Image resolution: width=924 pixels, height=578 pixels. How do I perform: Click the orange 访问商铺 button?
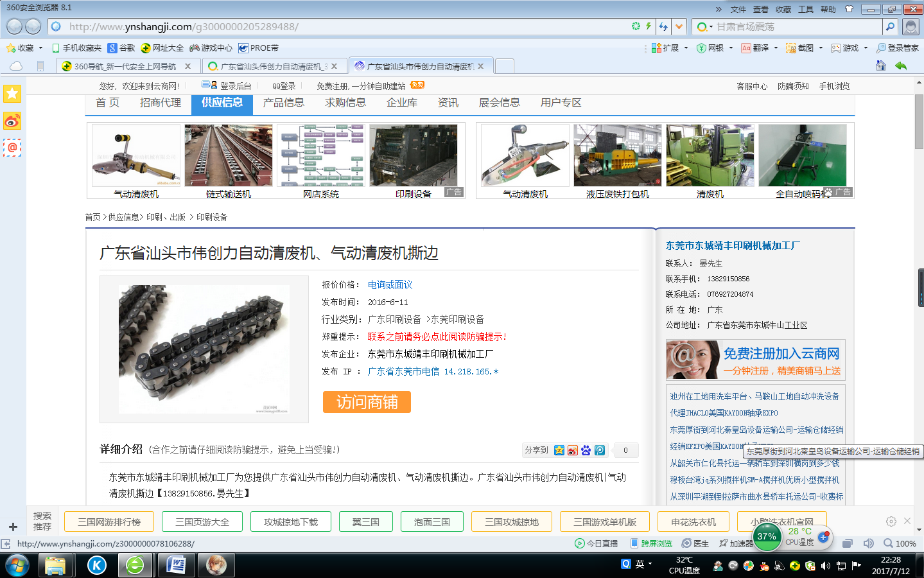click(367, 402)
